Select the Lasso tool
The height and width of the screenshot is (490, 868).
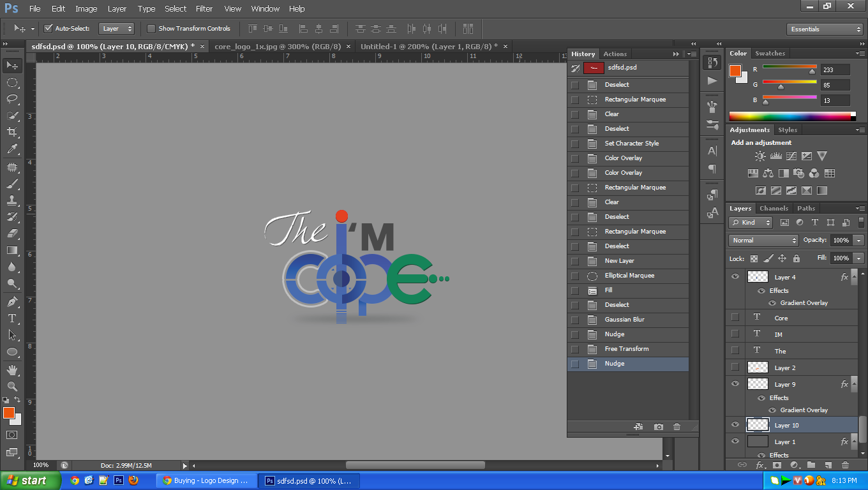coord(12,99)
